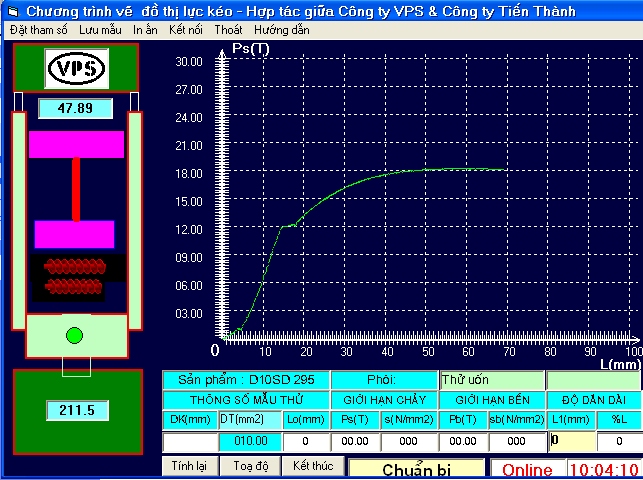Open the Đặt tham số menu
This screenshot has height=480, width=643.
tap(39, 30)
